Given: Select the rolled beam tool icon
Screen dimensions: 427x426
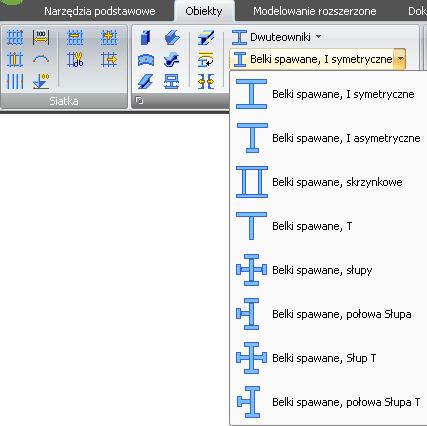Looking at the screenshot, I should tap(172, 37).
